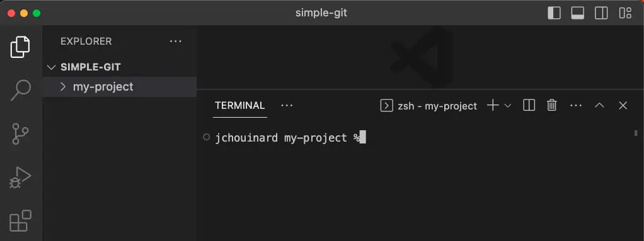
Task: Toggle the secondary side bar layout button
Action: (601, 13)
